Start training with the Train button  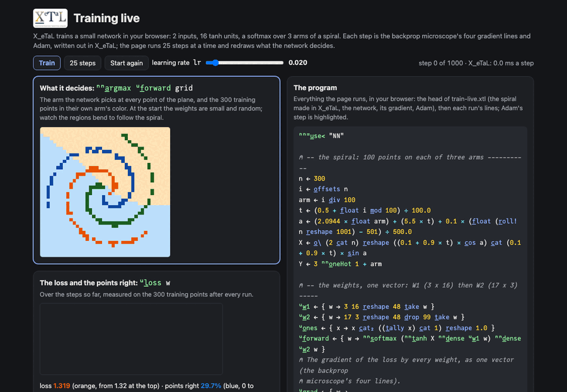[47, 63]
